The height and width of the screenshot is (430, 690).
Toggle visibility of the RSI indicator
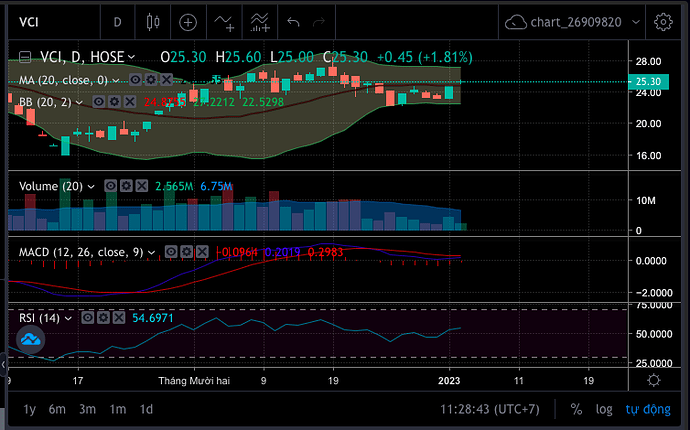click(x=88, y=317)
